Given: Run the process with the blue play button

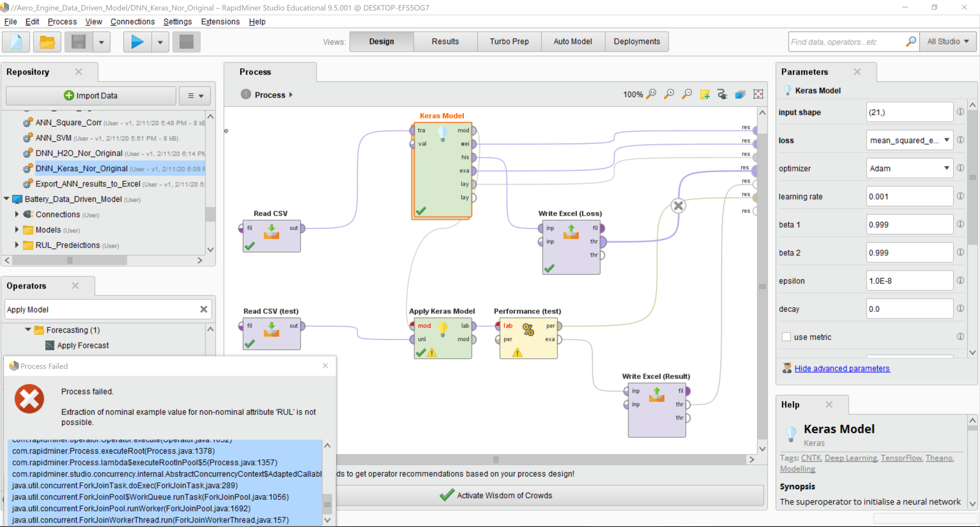Looking at the screenshot, I should pyautogui.click(x=137, y=42).
